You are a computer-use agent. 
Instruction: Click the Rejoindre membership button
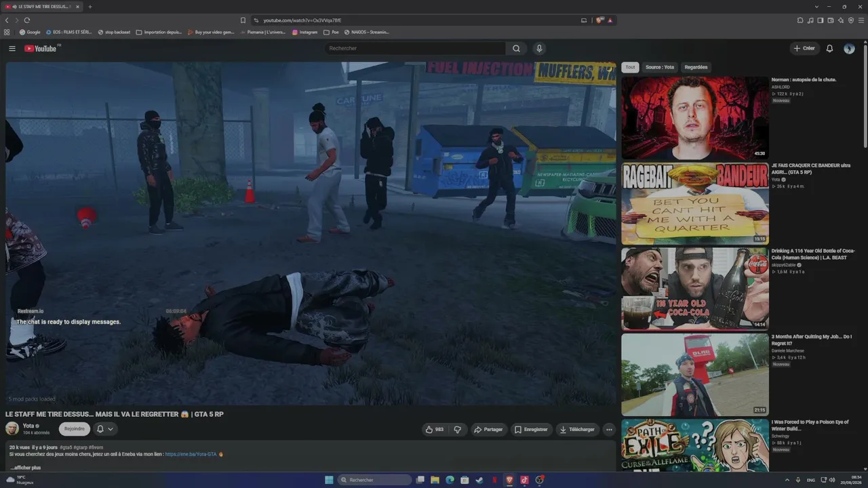pyautogui.click(x=75, y=429)
